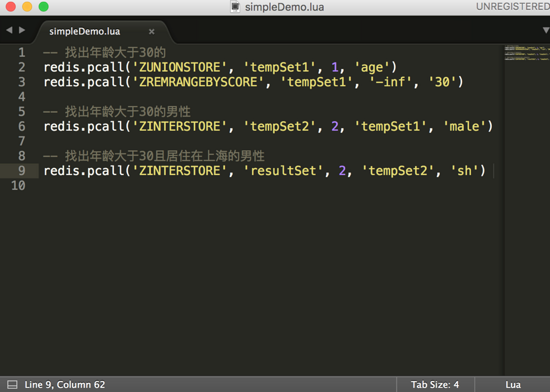Click line number 8 in the gutter

pos(22,156)
